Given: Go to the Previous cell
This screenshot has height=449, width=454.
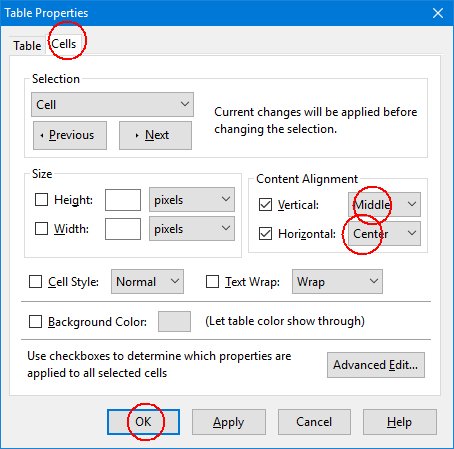Looking at the screenshot, I should [x=70, y=135].
